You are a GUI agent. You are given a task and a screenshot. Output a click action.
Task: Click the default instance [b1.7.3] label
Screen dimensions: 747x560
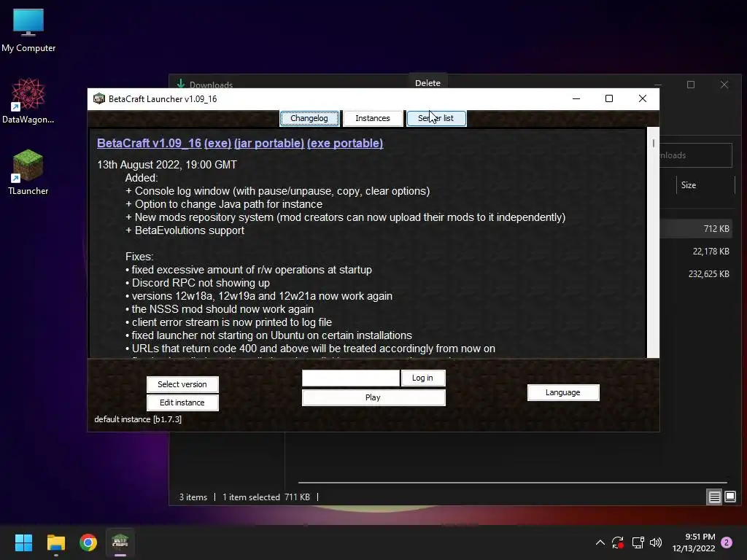[x=138, y=419]
